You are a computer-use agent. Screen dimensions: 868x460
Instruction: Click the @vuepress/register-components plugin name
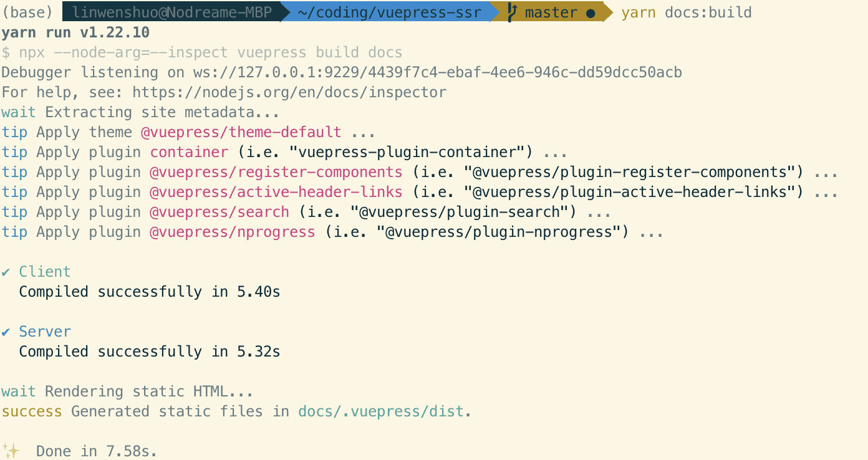(x=276, y=172)
